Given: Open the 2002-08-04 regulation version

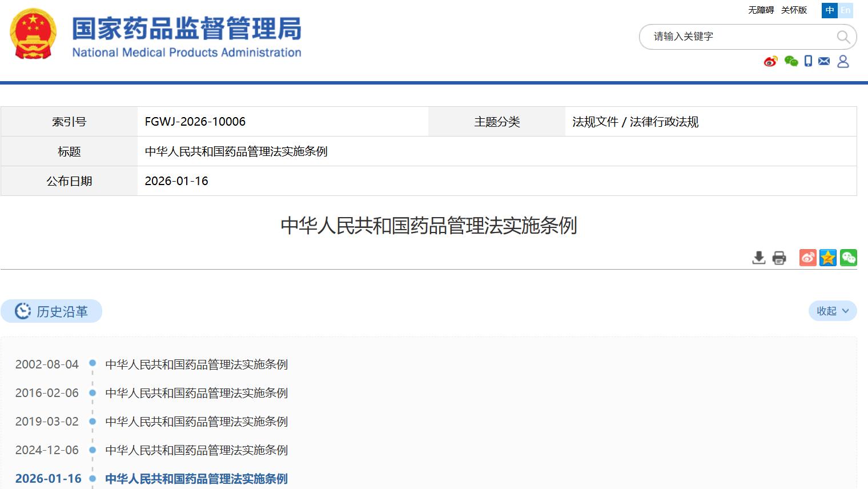Looking at the screenshot, I should (196, 364).
